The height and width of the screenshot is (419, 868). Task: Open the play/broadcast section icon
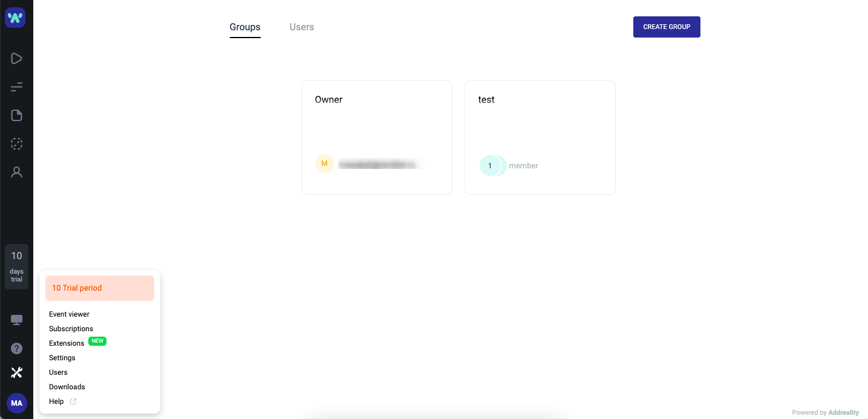16,59
